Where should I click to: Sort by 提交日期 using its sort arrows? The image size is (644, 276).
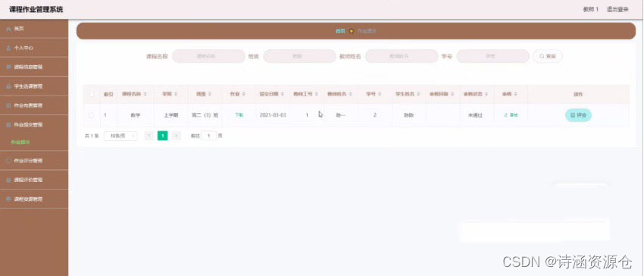pos(282,94)
